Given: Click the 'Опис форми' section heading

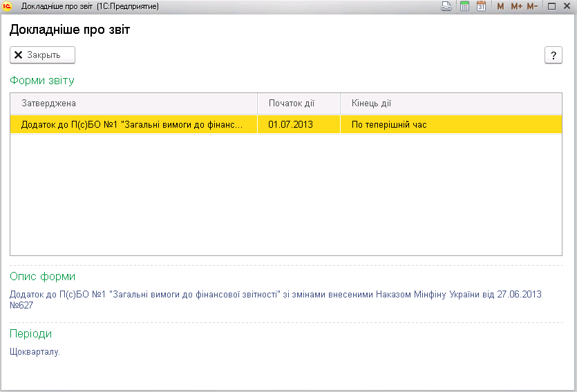Looking at the screenshot, I should 42,276.
